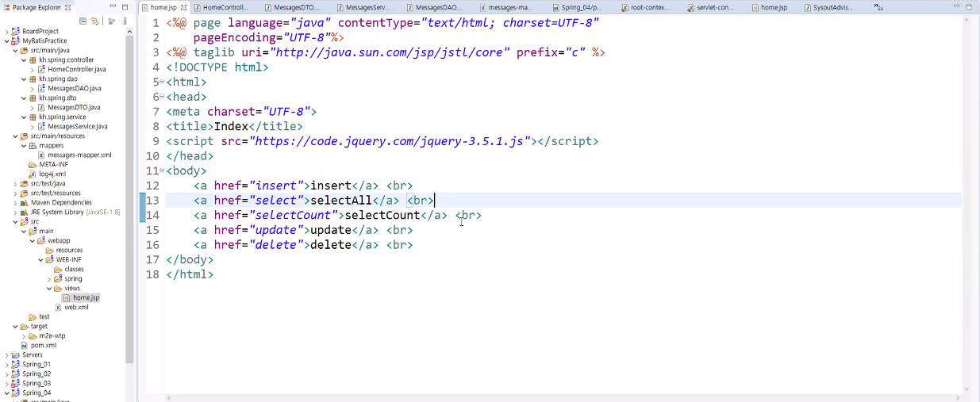Maximize the editor area

click(x=969, y=6)
